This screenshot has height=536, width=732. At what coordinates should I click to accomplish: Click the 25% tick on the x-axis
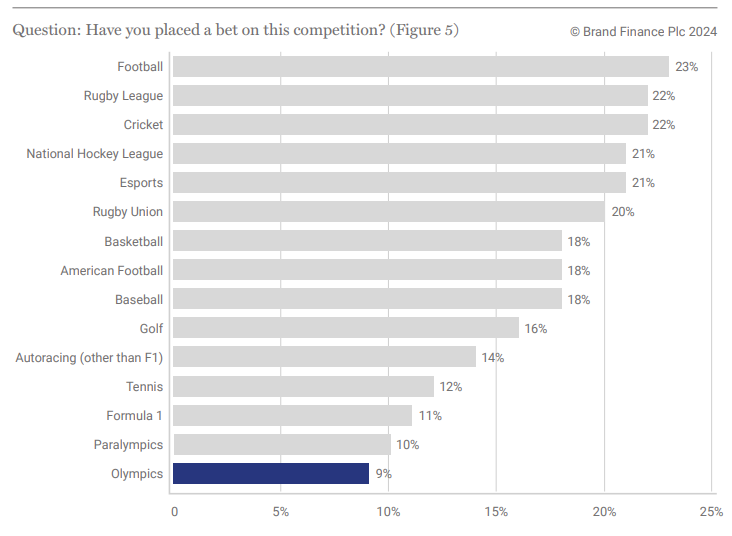(711, 512)
